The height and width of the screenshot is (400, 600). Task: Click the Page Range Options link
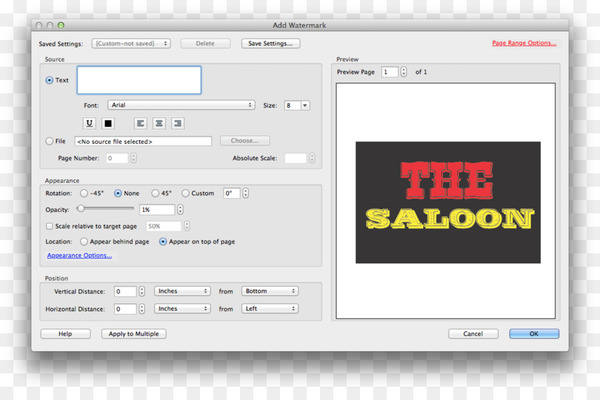524,43
